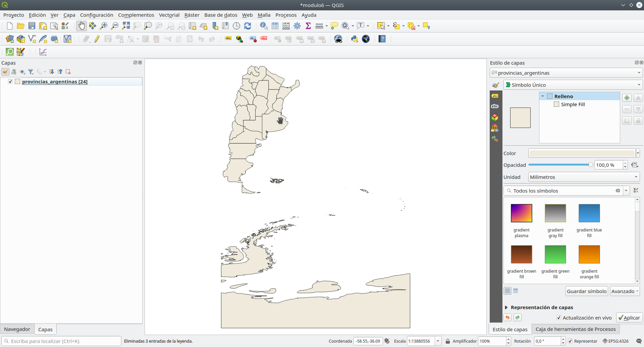Open the layer selector dropdown provincias_argentinas
The height and width of the screenshot is (347, 644).
tap(566, 73)
